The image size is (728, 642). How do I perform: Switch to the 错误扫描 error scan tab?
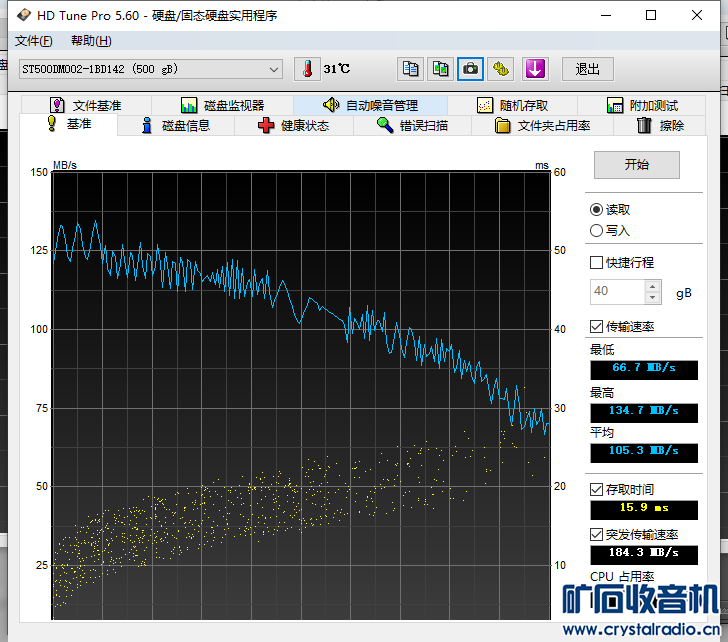[411, 126]
